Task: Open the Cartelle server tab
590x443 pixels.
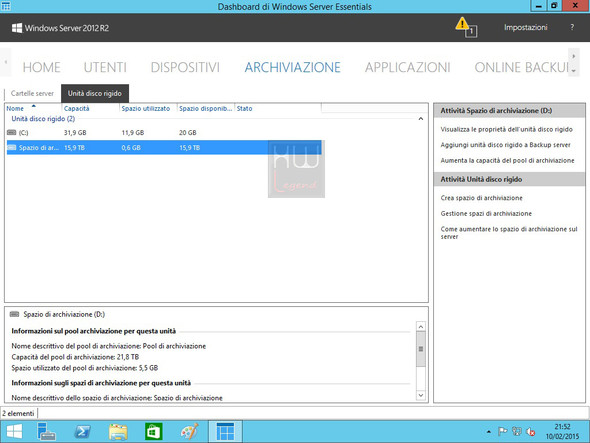Action: pos(32,93)
